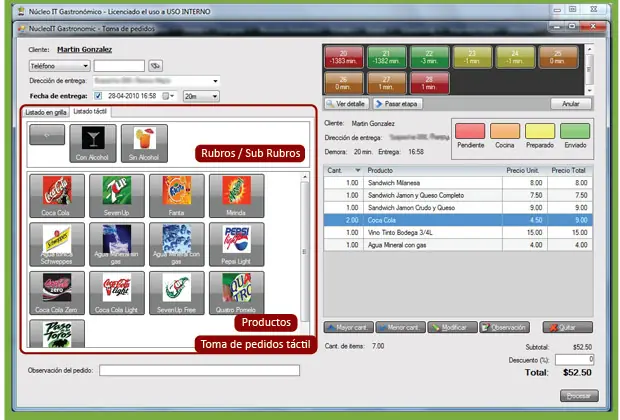Screen dimensions: 620x420
Task: Click the Observación del pedido field
Action: pyautogui.click(x=199, y=370)
